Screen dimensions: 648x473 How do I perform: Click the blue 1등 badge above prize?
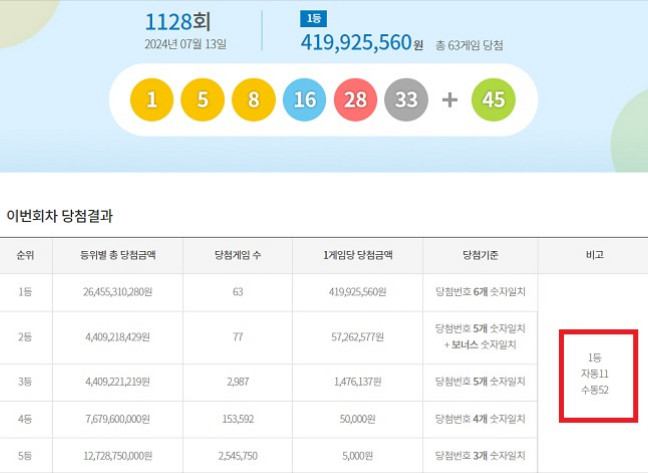point(313,19)
